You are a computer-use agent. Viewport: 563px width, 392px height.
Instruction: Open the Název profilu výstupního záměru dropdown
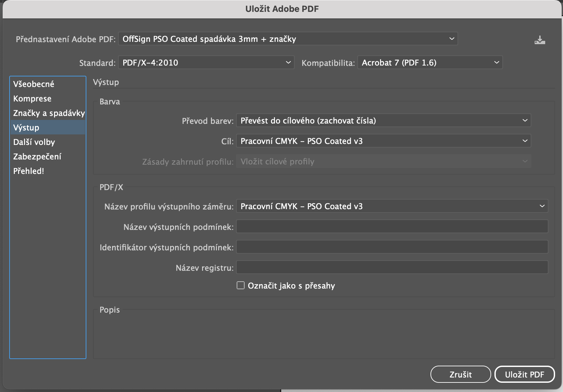(392, 206)
